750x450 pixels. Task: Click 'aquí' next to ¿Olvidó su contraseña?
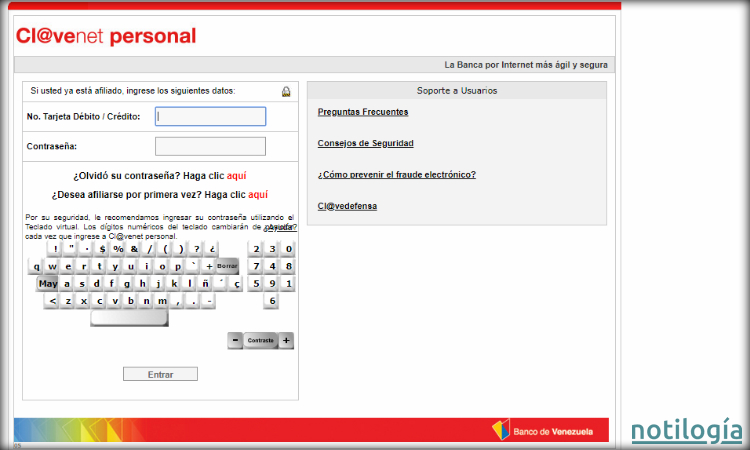pos(236,176)
